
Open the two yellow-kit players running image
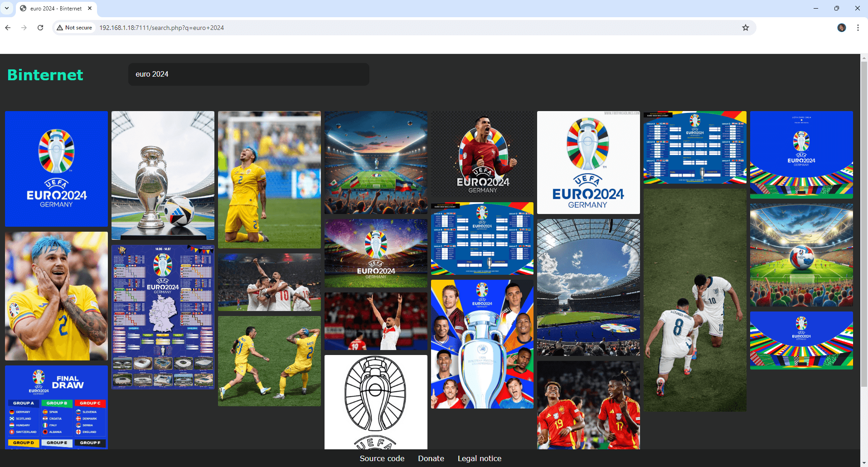pos(269,361)
